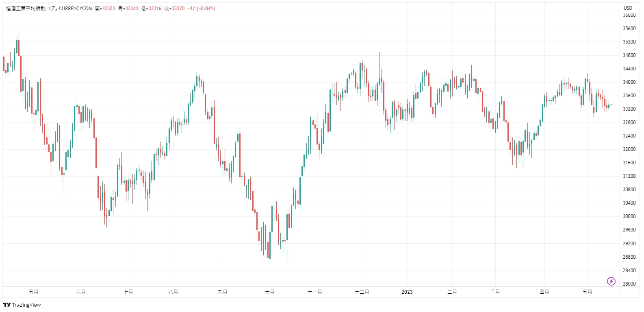Select the 28000 price axis label
Screen dimensions: 644x312
(x=629, y=284)
